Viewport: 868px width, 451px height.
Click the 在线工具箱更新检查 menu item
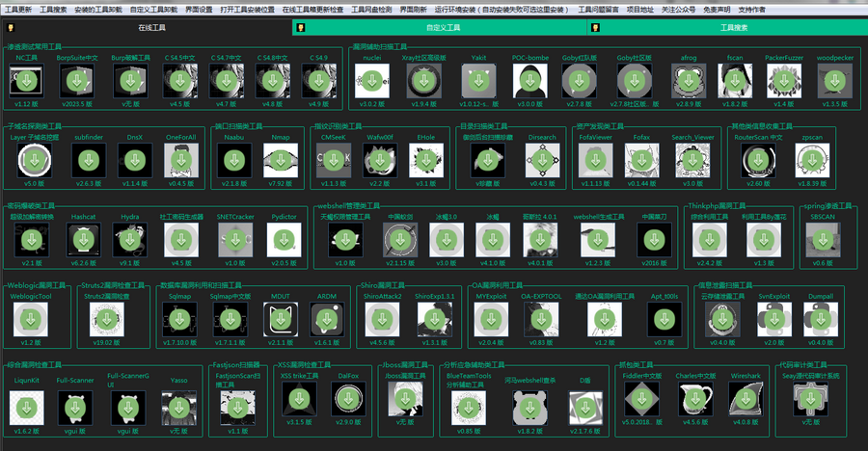click(312, 10)
